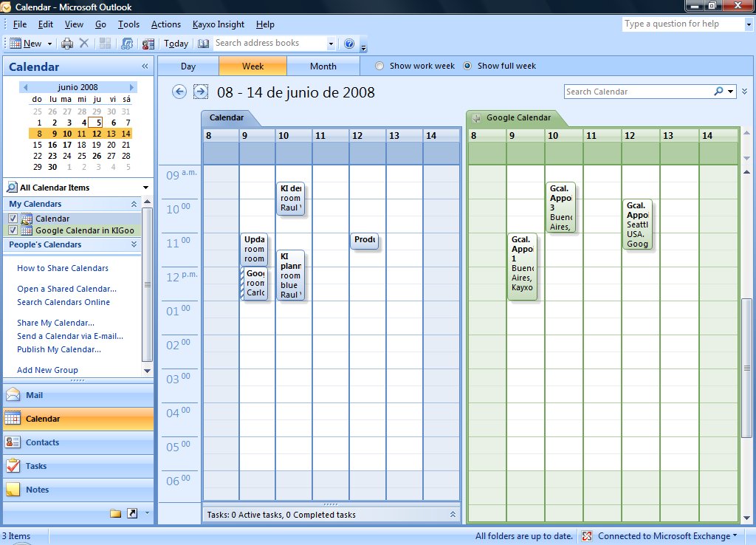Open the View menu

tap(74, 24)
